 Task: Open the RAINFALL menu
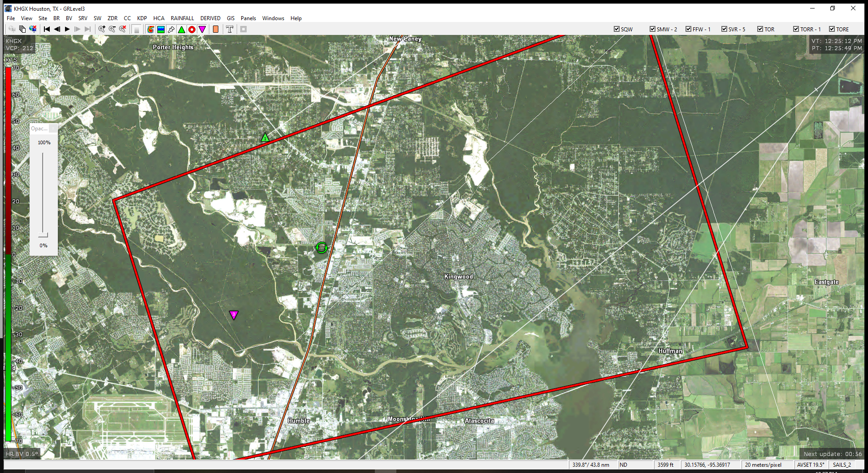click(x=182, y=18)
